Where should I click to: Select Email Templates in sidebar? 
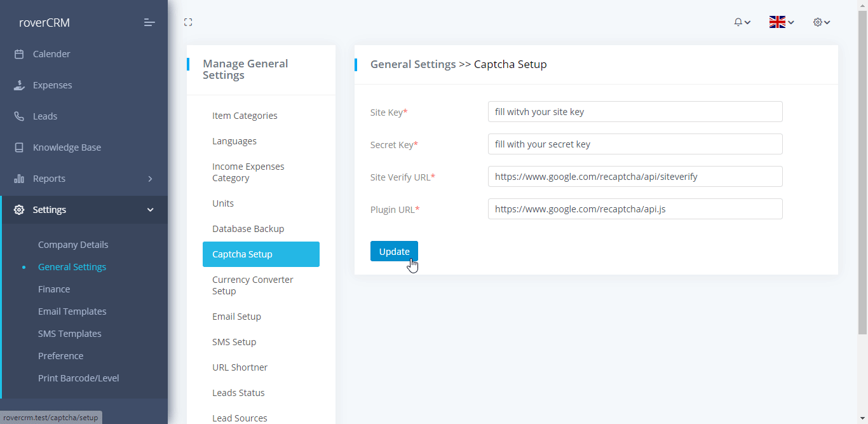pyautogui.click(x=72, y=311)
